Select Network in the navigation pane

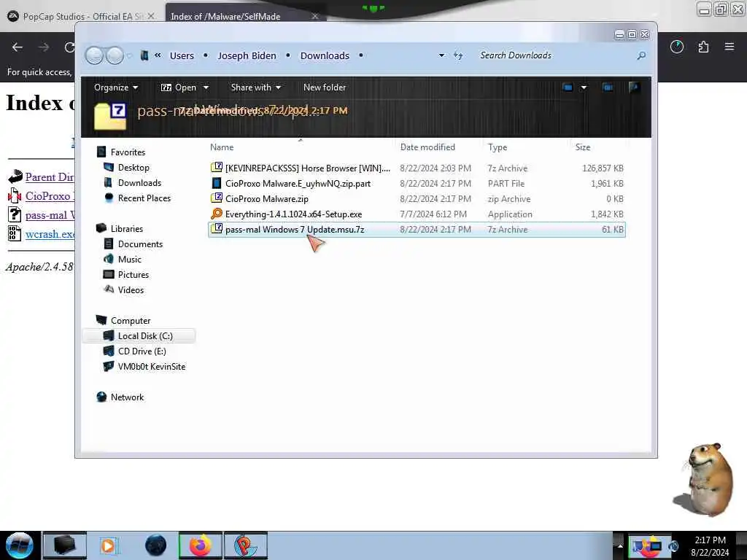[127, 397]
